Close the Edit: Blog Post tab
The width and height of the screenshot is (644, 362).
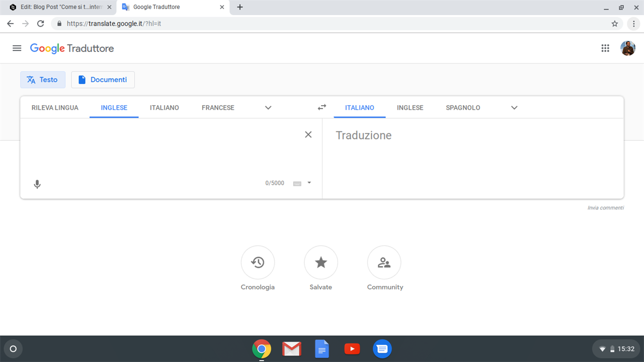pos(109,7)
